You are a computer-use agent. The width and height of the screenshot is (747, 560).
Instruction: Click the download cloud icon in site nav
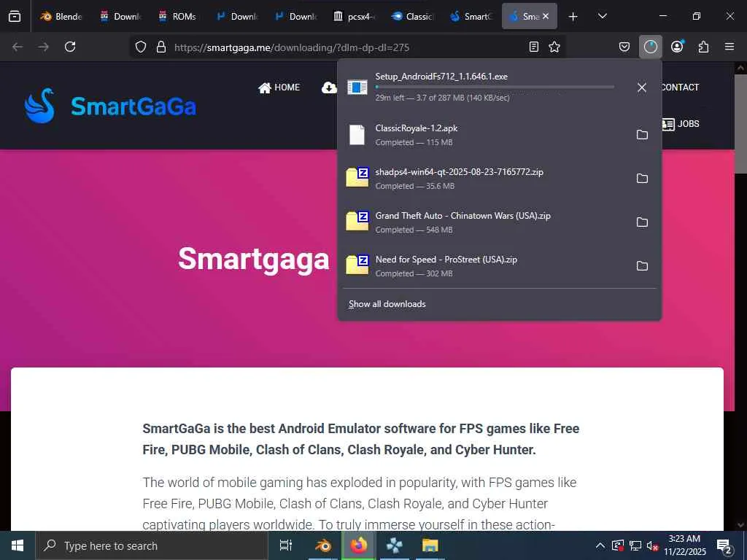pos(329,87)
